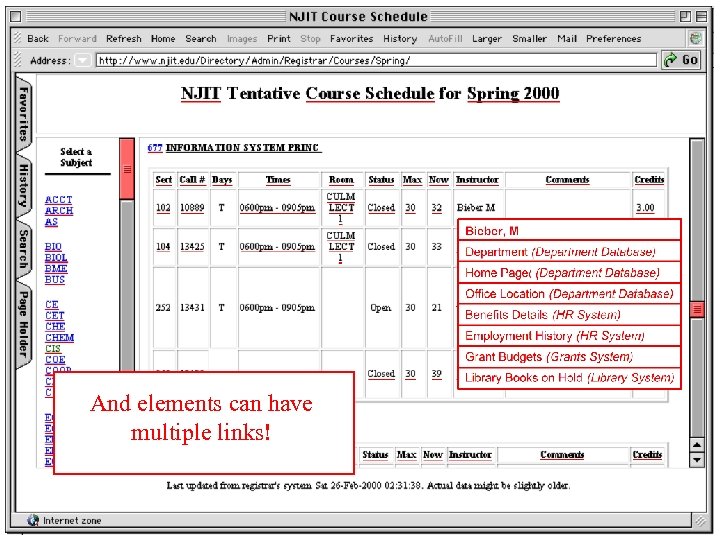
Task: Make text Smaller
Action: pyautogui.click(x=529, y=39)
